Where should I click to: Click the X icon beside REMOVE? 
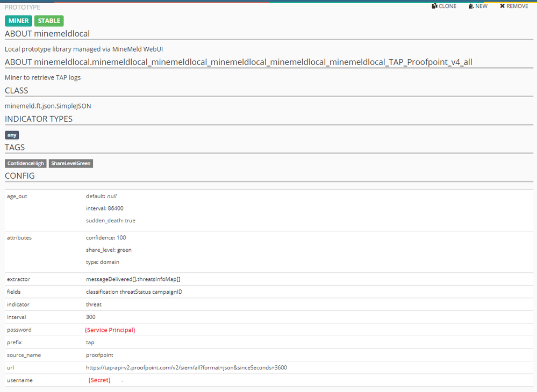(x=503, y=6)
